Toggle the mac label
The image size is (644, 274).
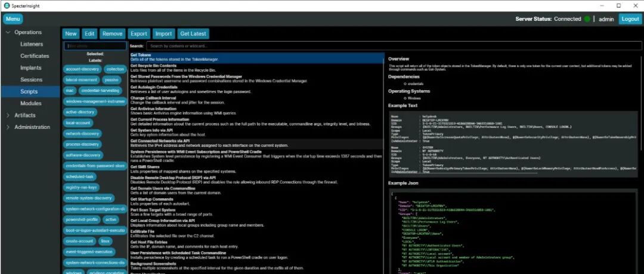[x=69, y=91]
